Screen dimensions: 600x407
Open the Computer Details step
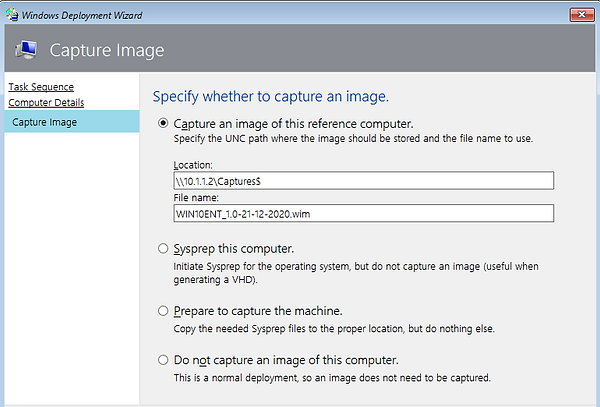click(46, 103)
